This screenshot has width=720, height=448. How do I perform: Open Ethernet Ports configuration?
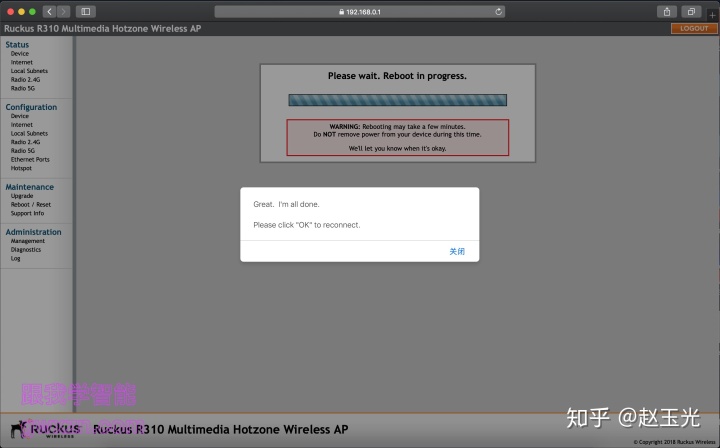coord(30,160)
